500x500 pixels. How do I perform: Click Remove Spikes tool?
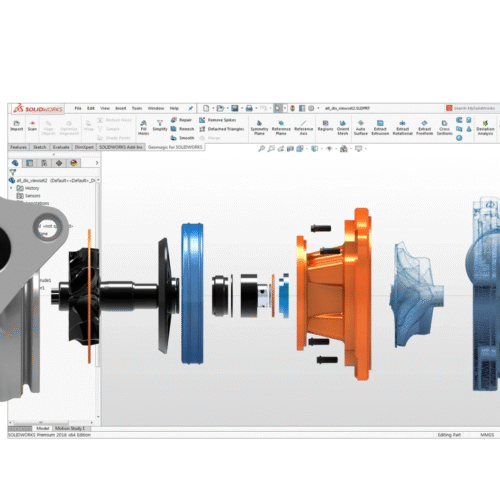pyautogui.click(x=217, y=120)
